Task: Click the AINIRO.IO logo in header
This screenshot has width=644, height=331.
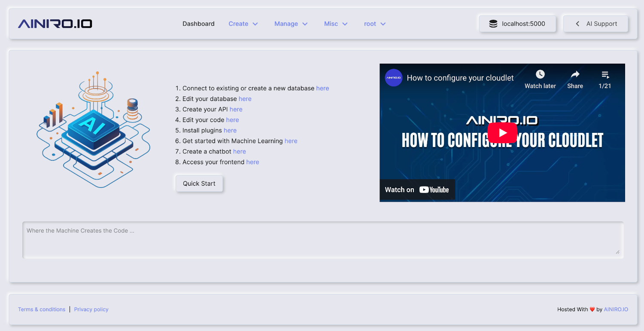Action: (55, 24)
